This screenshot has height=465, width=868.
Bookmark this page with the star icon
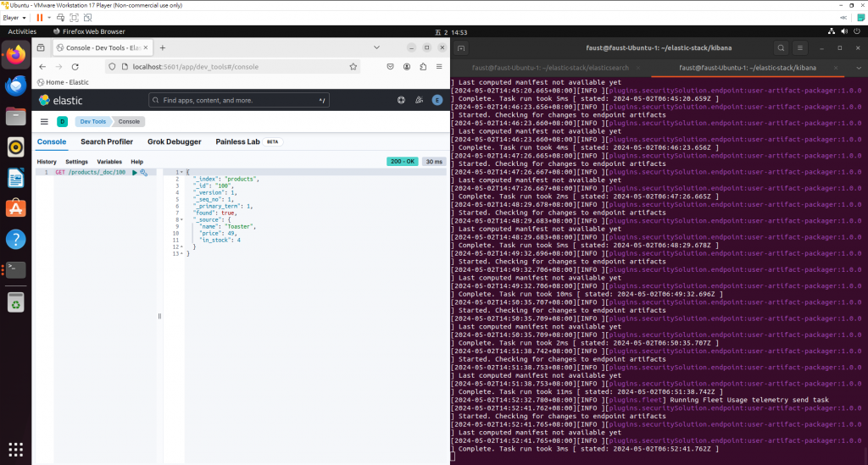pos(353,67)
